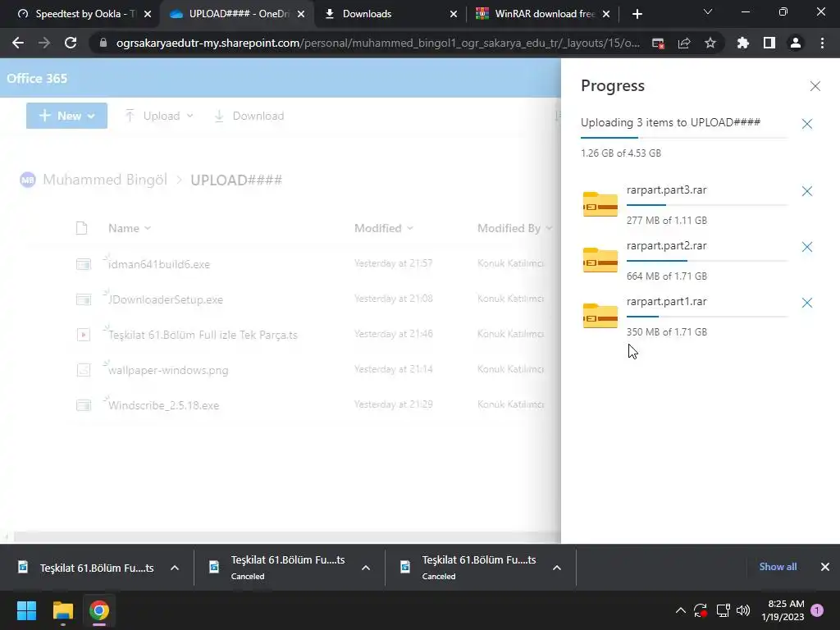
Task: Open the Chrome three-dot menu
Action: [x=822, y=43]
